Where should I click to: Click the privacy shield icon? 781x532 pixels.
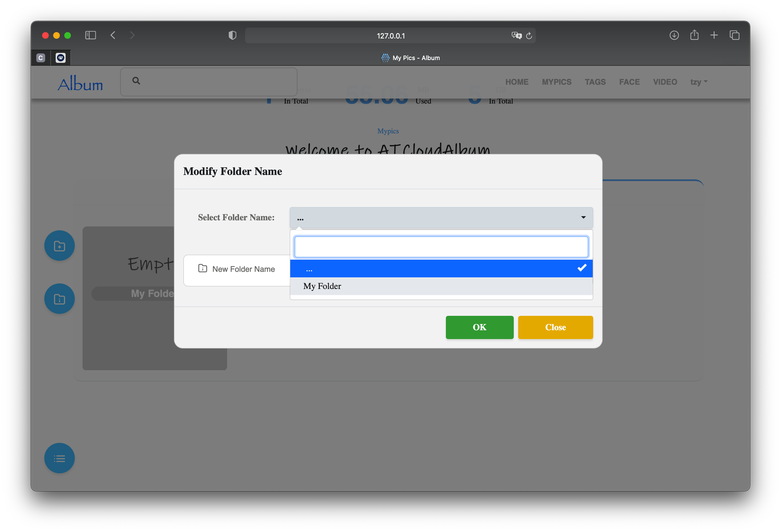pos(232,35)
